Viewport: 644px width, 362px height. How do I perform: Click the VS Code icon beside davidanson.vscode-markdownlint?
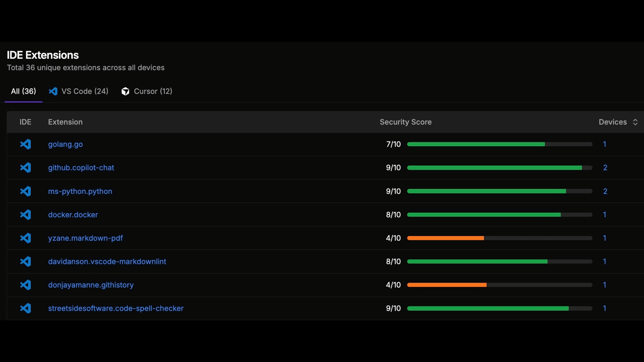click(x=25, y=261)
